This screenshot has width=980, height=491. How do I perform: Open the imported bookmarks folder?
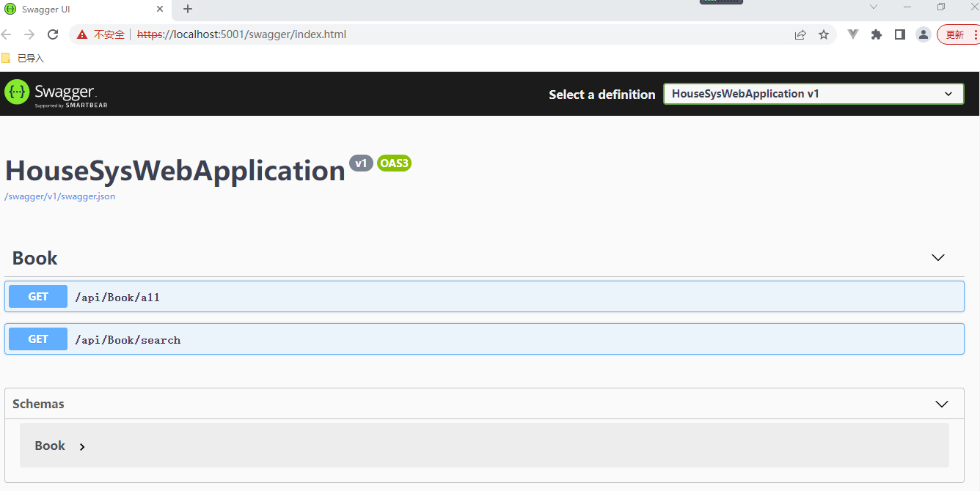tap(23, 59)
